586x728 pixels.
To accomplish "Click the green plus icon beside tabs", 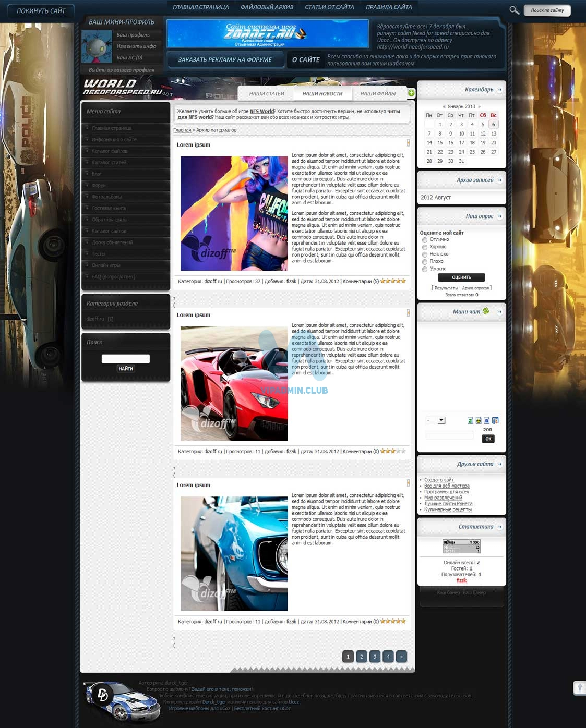I will [411, 93].
